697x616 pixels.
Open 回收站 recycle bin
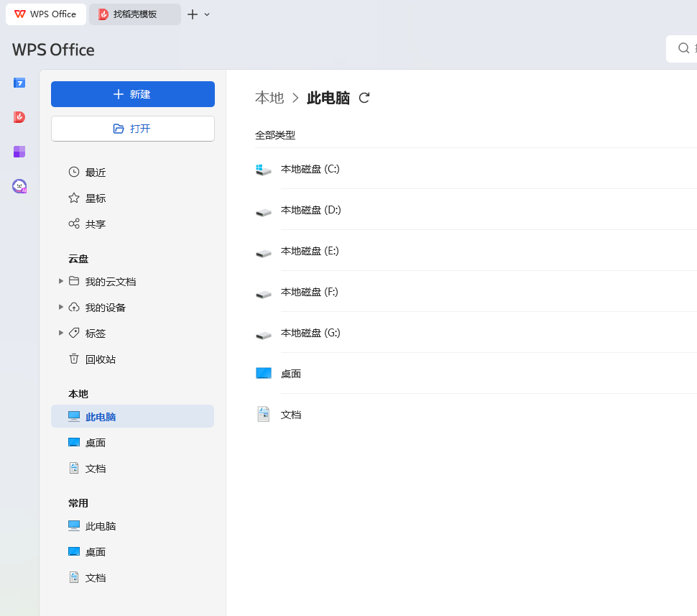click(100, 359)
